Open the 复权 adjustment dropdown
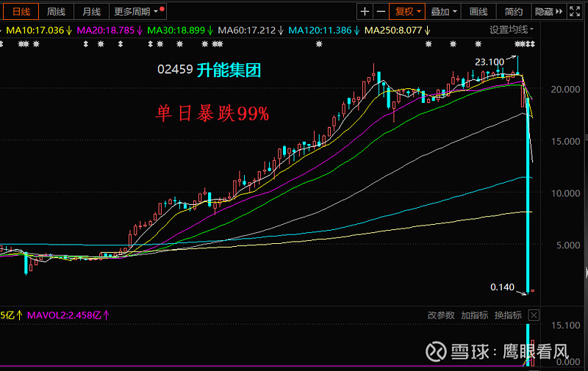 coord(407,12)
